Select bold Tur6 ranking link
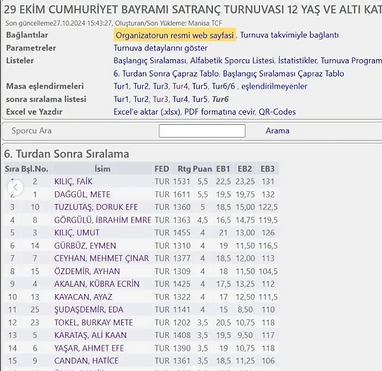382x371 pixels. click(220, 99)
